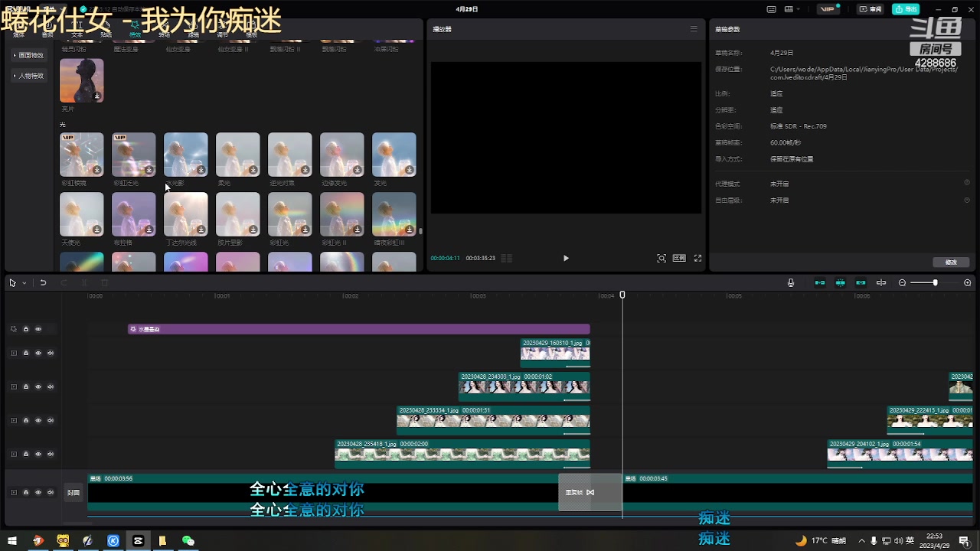Lock the 20230428_233334_1.jpg track

25,420
